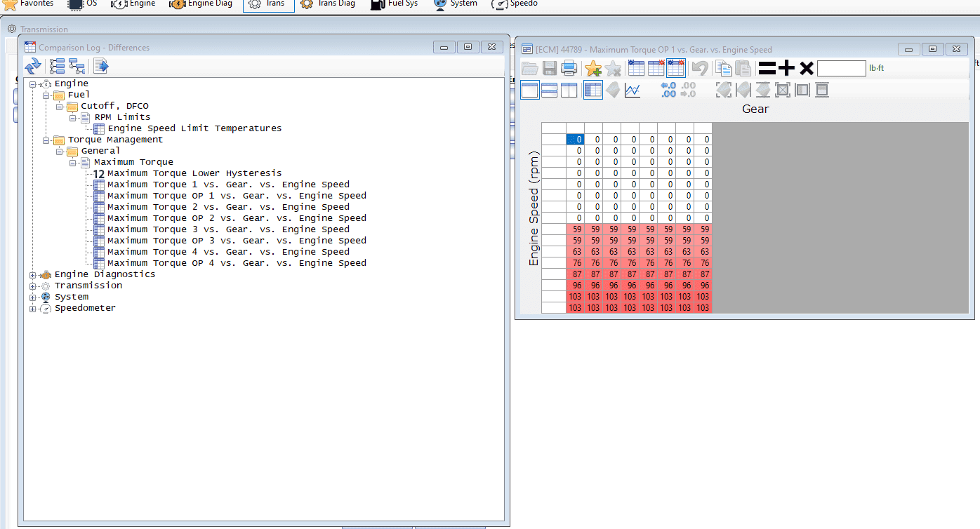This screenshot has height=529, width=980.
Task: Collapse the RPM Limits node
Action: pos(72,118)
